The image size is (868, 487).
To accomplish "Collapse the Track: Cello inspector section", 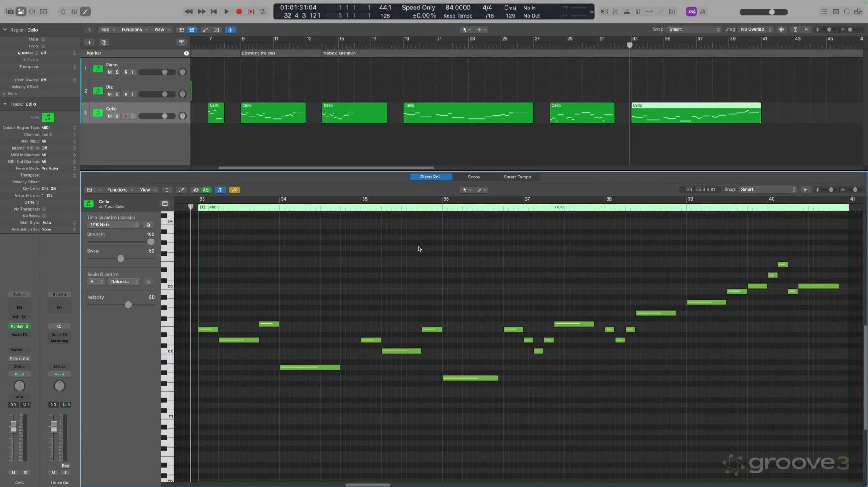I will pos(5,104).
